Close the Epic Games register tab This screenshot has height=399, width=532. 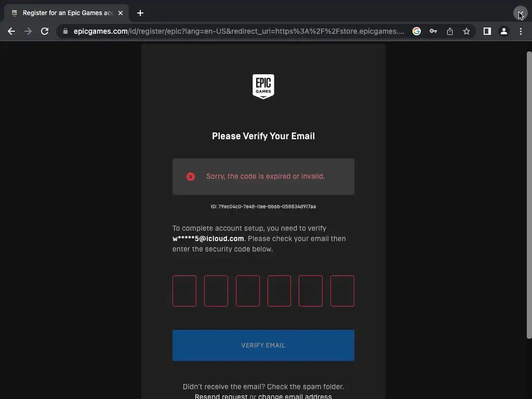[121, 13]
